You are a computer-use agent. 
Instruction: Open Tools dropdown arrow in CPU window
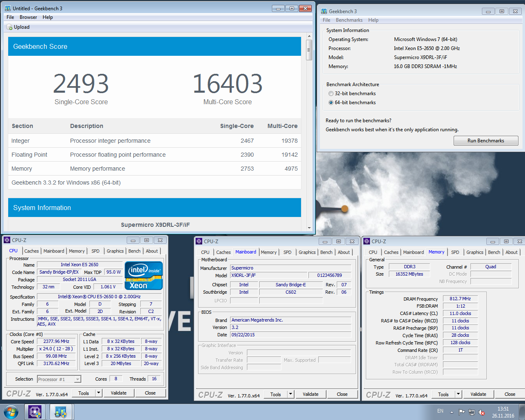(98, 393)
